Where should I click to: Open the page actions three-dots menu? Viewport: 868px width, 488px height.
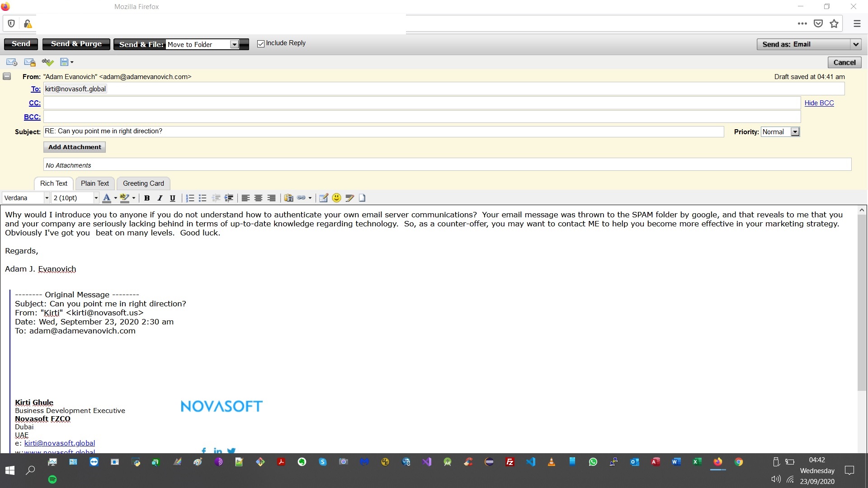(x=802, y=23)
